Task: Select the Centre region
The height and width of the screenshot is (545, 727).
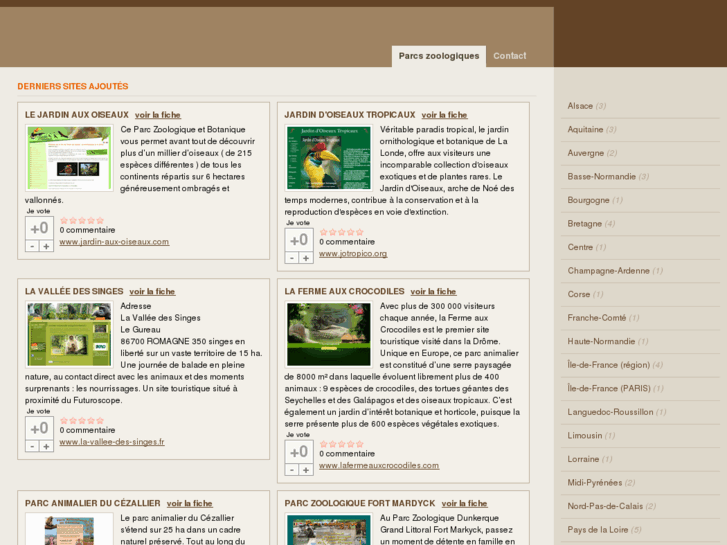Action: (580, 248)
